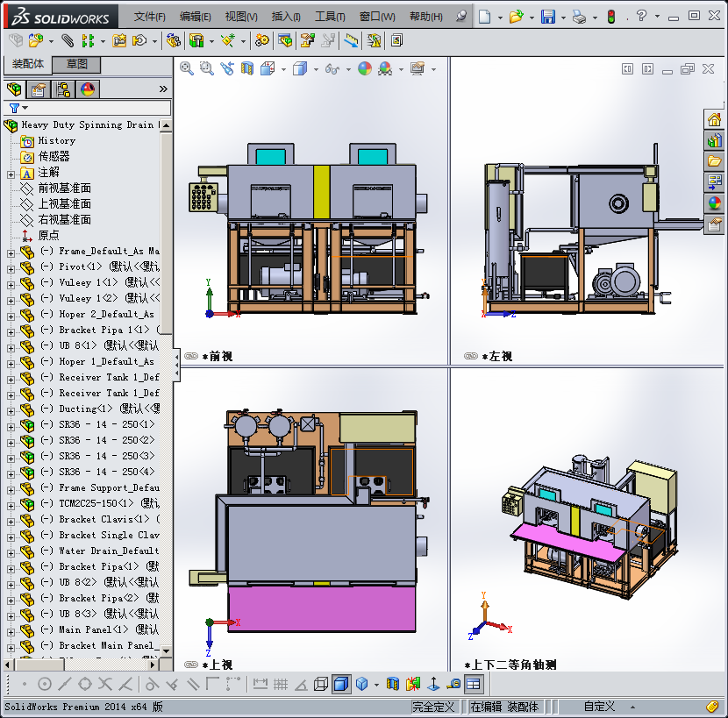Click the New document icon

click(485, 17)
